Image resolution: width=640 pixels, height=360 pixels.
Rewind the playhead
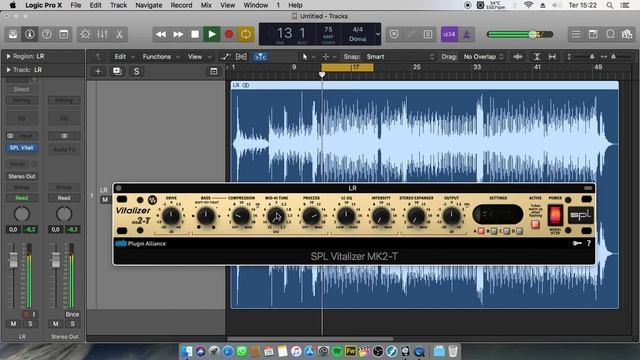[161, 34]
